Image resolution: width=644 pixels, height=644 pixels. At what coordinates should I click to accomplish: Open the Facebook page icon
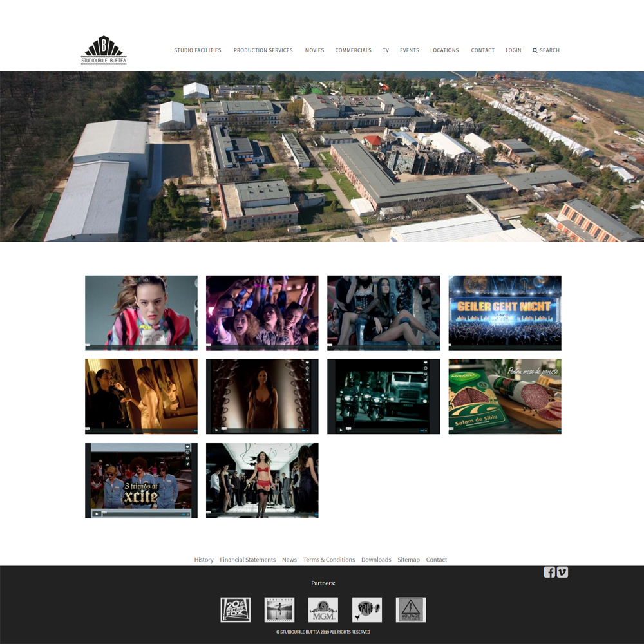pos(549,572)
